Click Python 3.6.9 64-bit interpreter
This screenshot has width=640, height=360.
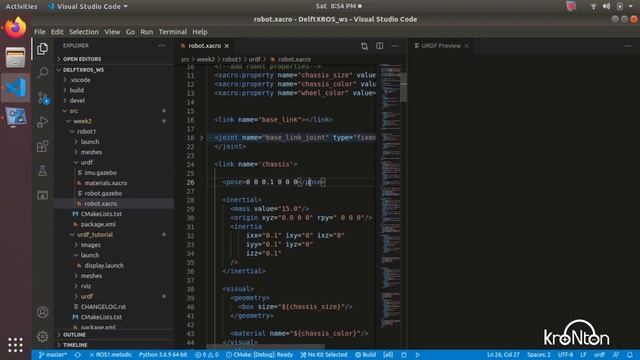[163, 355]
